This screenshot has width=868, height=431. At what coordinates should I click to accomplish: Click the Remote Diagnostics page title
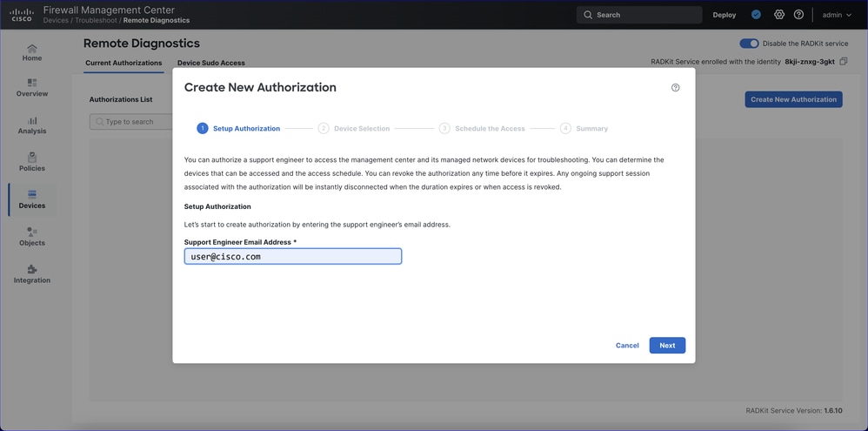[142, 44]
